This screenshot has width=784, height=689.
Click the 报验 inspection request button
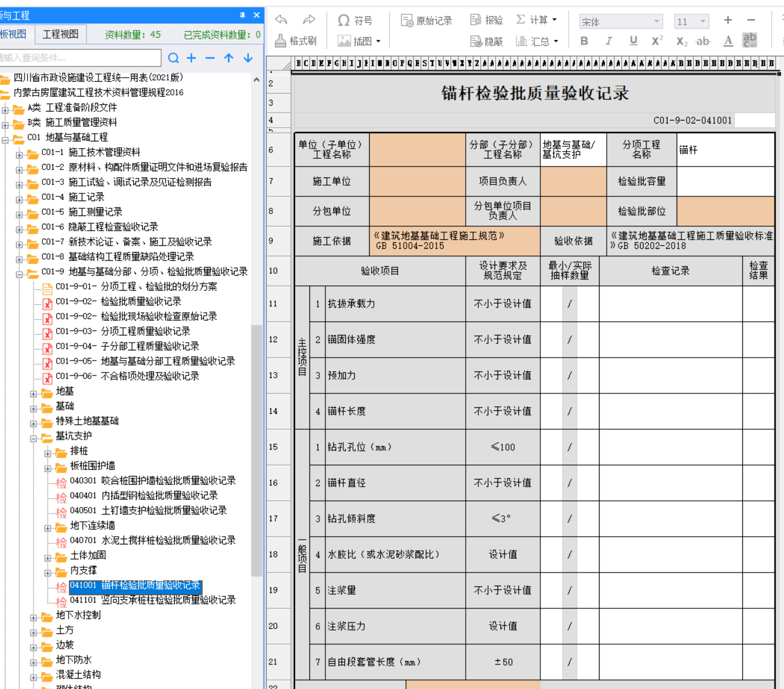[x=487, y=20]
